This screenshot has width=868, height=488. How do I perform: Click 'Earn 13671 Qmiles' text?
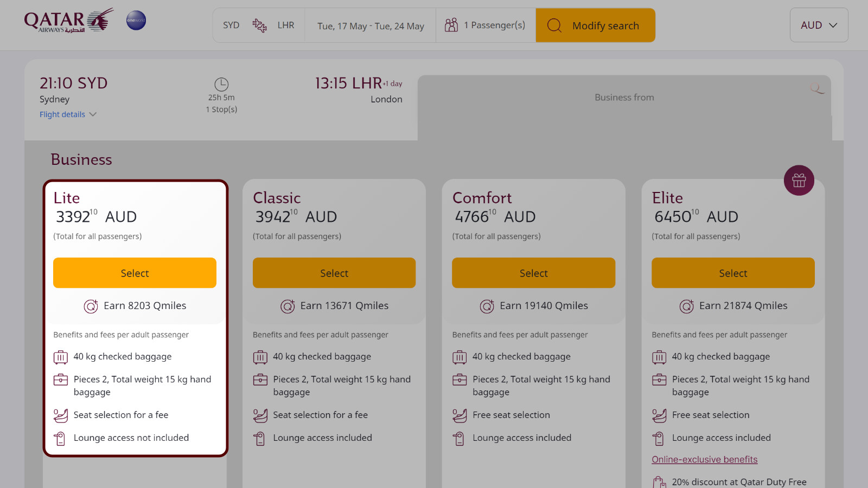coord(344,306)
